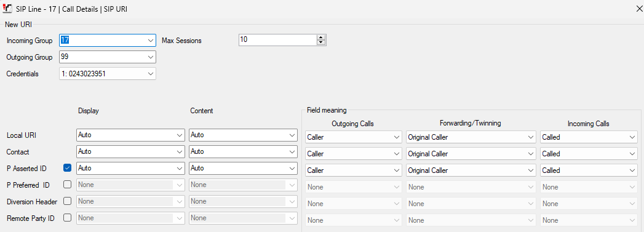Click the Outgoing Group label
The height and width of the screenshot is (232, 644).
(x=30, y=57)
